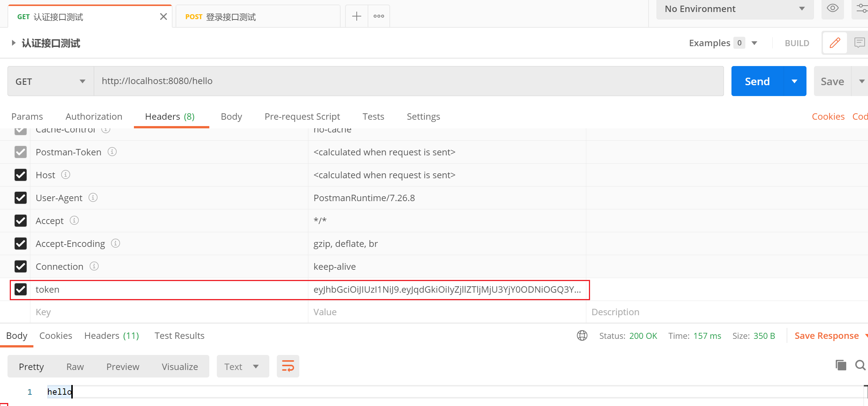The height and width of the screenshot is (406, 868).
Task: Open tab options three-dots icon
Action: click(379, 16)
